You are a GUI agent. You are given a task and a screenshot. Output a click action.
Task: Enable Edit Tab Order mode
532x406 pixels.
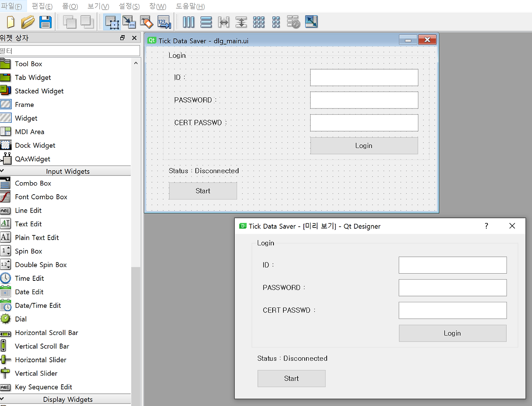pos(165,22)
